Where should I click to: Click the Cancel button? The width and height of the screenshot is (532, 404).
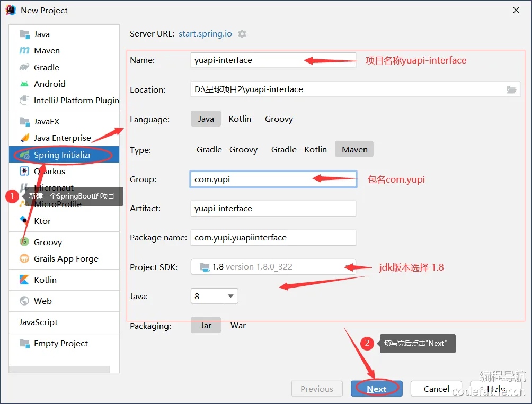(436, 389)
